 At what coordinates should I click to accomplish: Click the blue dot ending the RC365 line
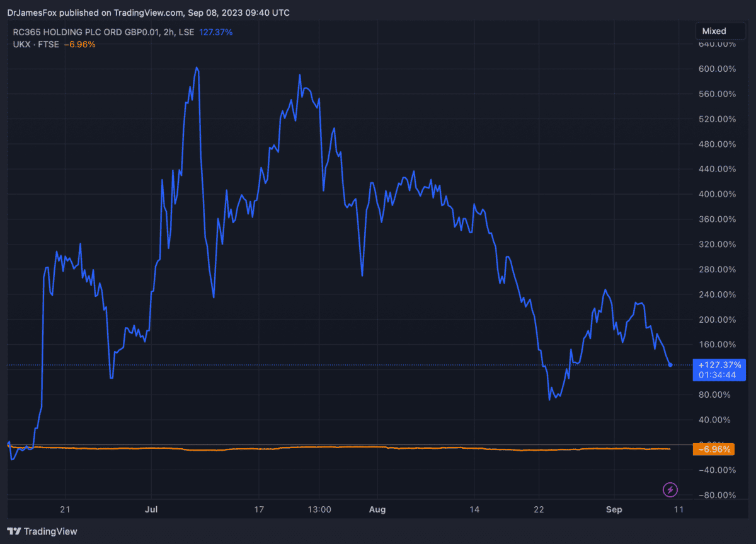670,365
